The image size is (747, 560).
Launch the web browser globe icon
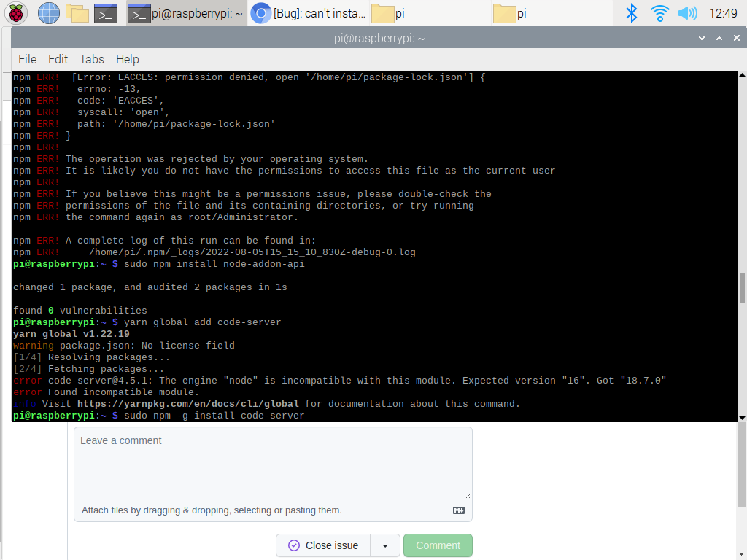pos(49,13)
